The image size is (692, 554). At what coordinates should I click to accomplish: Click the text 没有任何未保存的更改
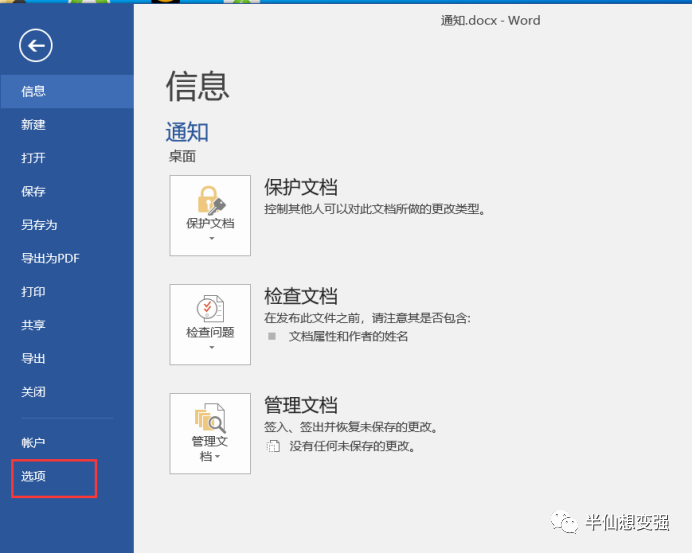click(x=352, y=447)
